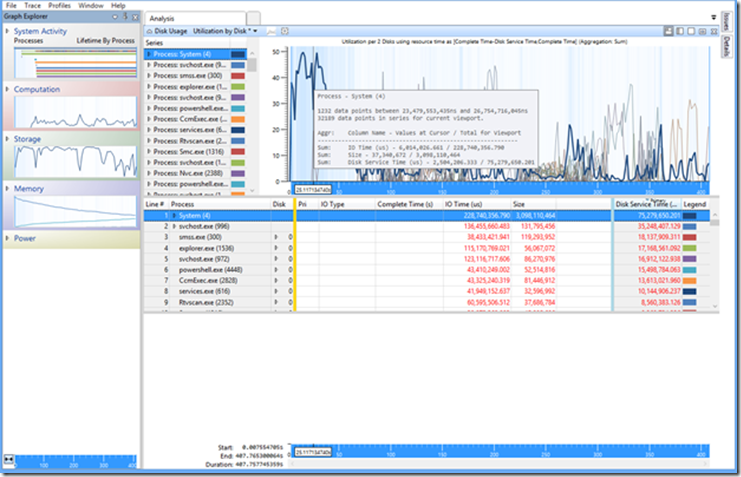Click the chart type icon beside Utilization by Disk
The height and width of the screenshot is (477, 741).
pyautogui.click(x=271, y=31)
